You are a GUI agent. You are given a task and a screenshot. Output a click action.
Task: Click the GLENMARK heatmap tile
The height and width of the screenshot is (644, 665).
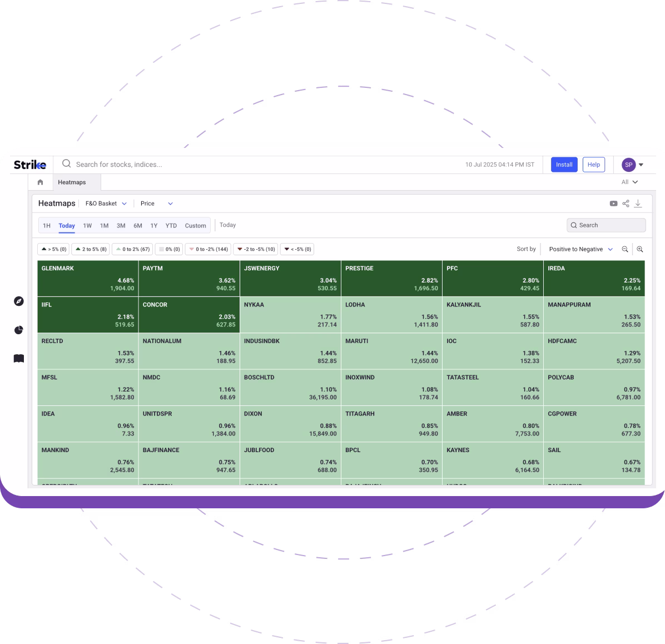click(88, 278)
